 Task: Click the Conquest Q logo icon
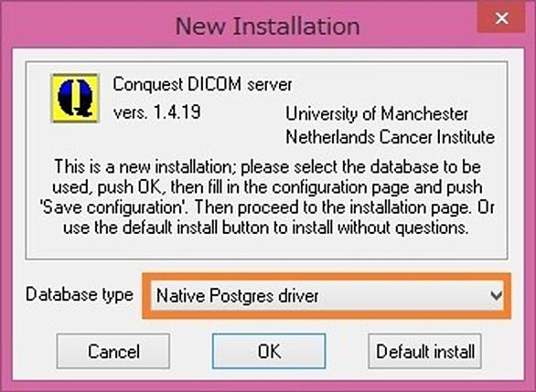click(x=75, y=98)
